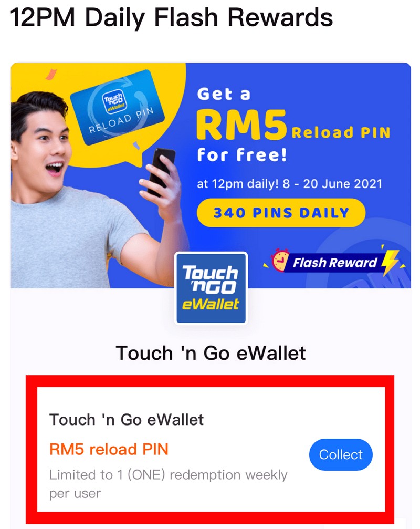
Task: Click the 340 PINS DAILY pill
Action: click(x=281, y=213)
